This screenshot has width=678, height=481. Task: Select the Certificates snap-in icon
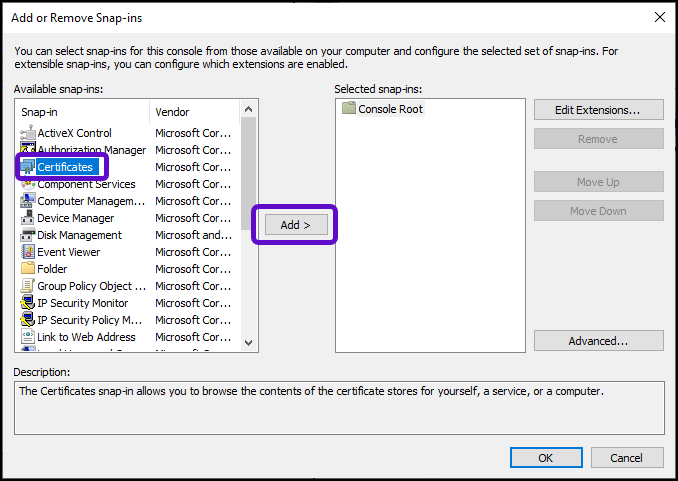(29, 167)
